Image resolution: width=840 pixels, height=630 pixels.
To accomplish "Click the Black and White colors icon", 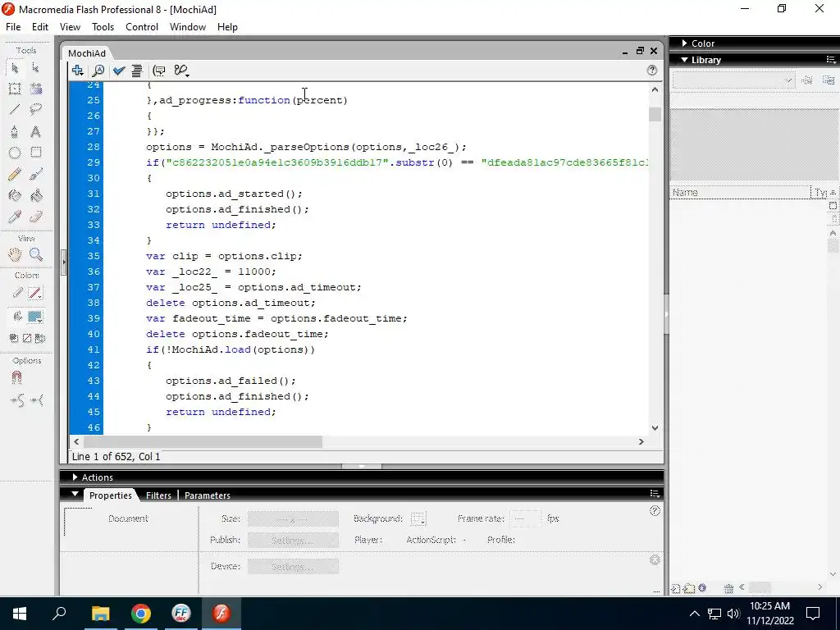I will pos(14,339).
